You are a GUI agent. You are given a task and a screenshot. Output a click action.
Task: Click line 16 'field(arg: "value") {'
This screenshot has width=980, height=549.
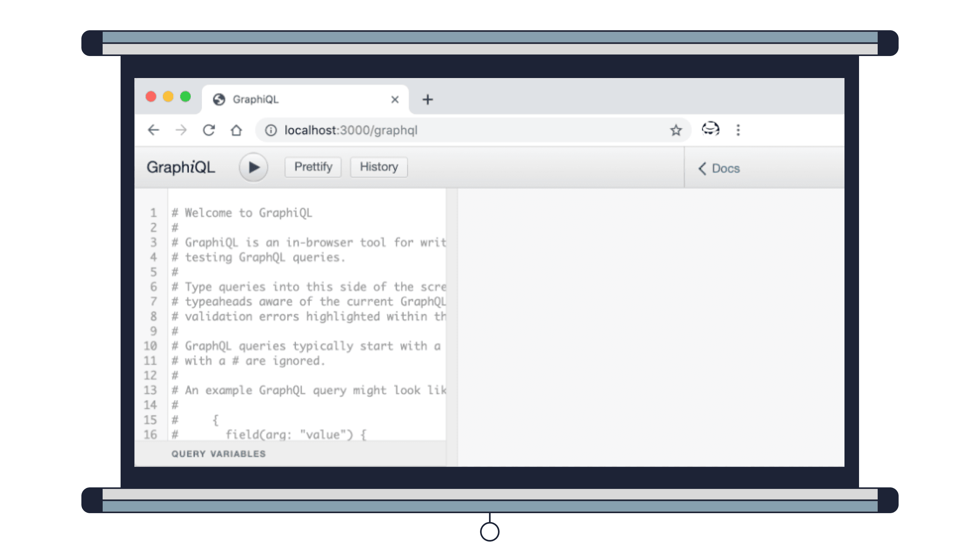[296, 434]
